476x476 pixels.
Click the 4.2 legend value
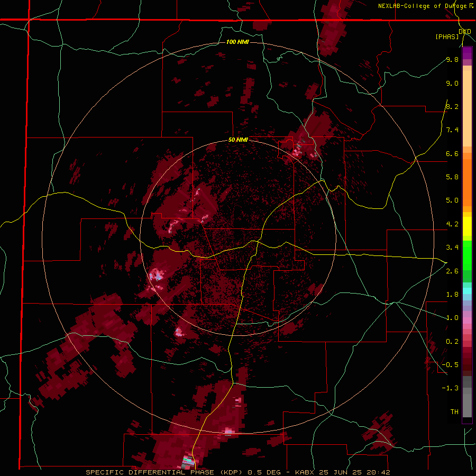[x=452, y=224]
